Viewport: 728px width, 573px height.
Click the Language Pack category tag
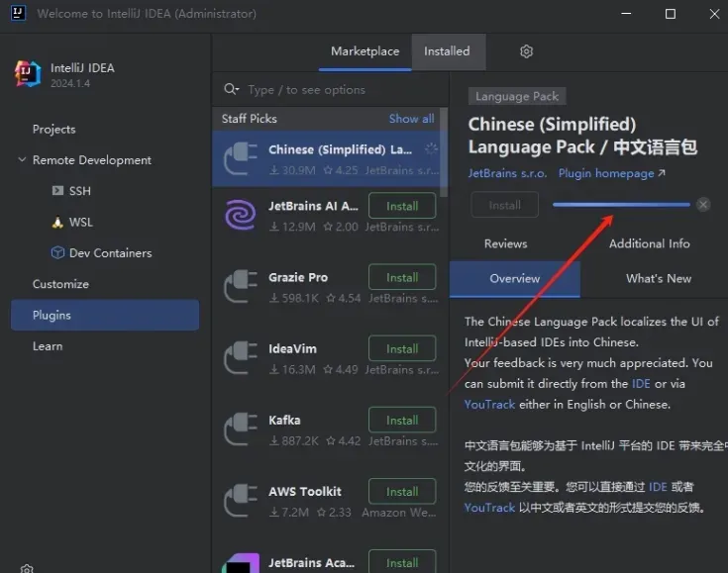(x=517, y=97)
